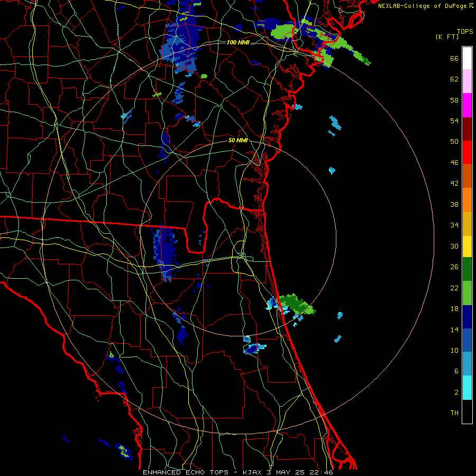This screenshot has height=476, width=476.
Task: Click the 66 value on the legend
Action: pyautogui.click(x=454, y=58)
